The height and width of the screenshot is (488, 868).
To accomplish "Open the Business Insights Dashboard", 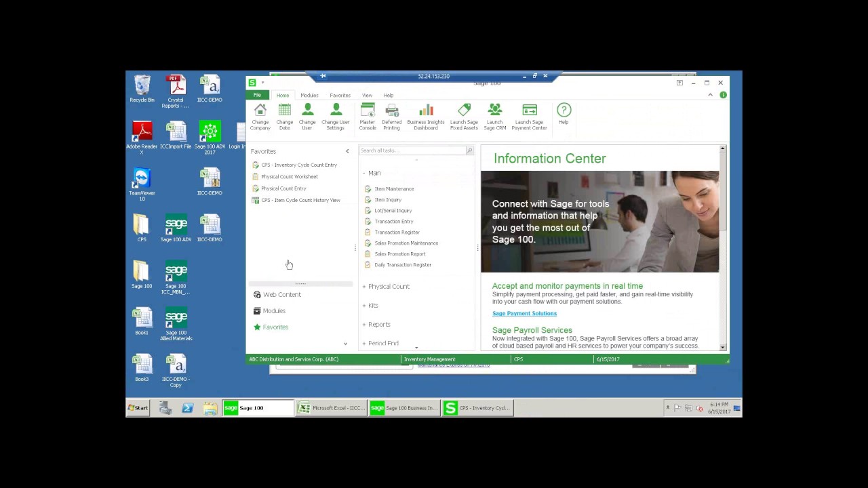I will (426, 117).
